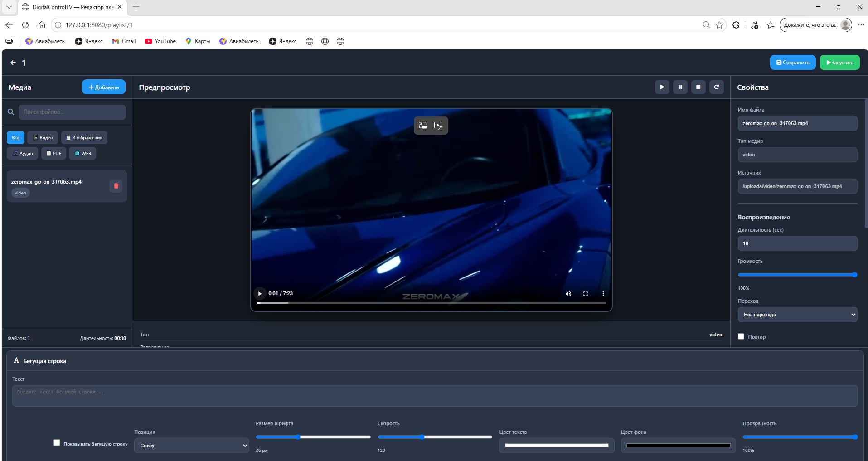Enter fullscreen using the video player icon
This screenshot has width=868, height=461.
586,294
